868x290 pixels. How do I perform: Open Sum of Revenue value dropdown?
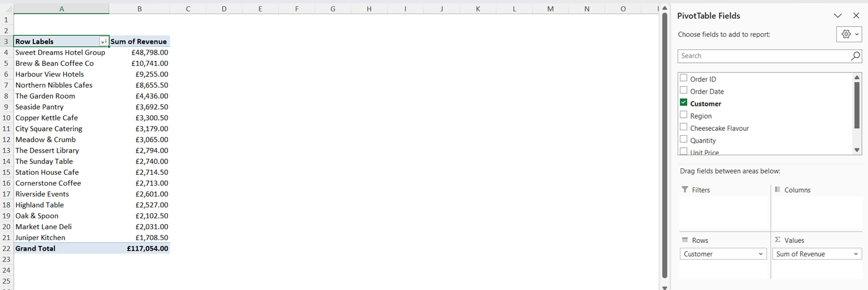(x=856, y=254)
